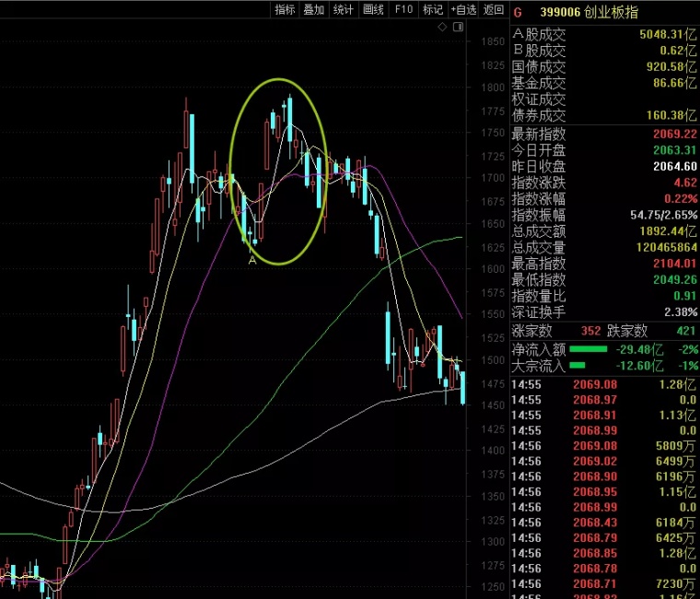This screenshot has height=599, width=700.
Task: Select B股成交 value 0.62亿
Action: coord(678,51)
